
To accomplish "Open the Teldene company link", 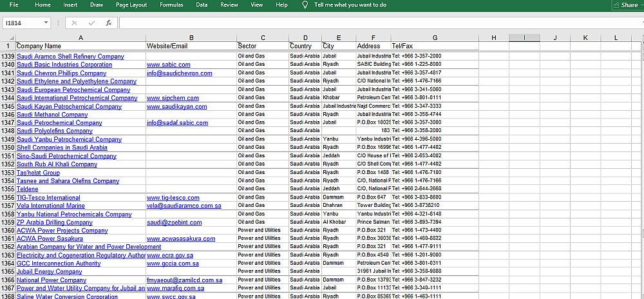I will [x=28, y=189].
